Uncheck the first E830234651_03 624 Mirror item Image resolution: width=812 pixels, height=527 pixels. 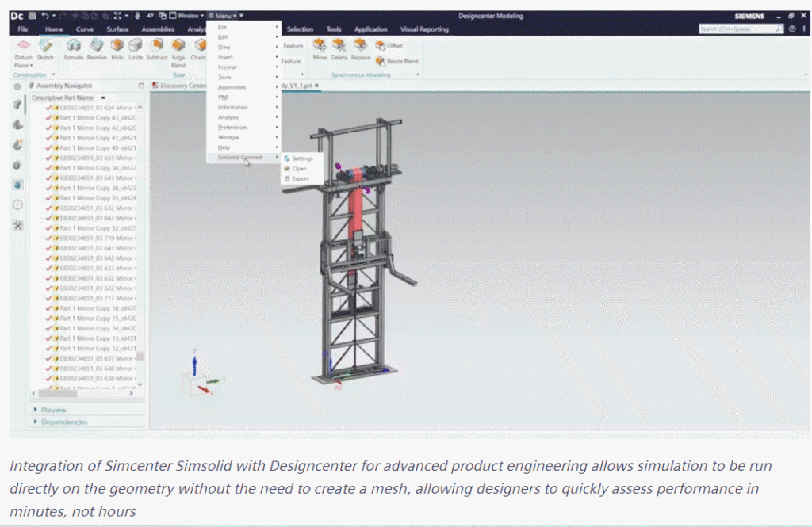(x=48, y=108)
